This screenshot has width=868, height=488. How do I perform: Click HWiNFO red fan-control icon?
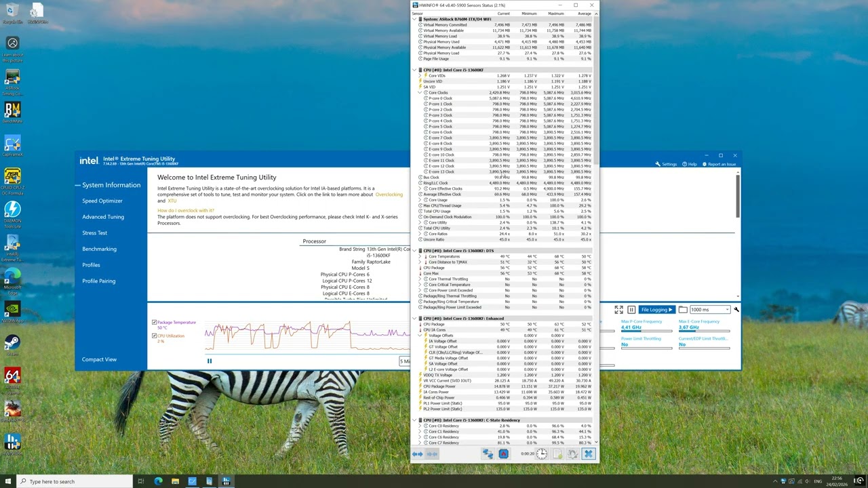(503, 454)
